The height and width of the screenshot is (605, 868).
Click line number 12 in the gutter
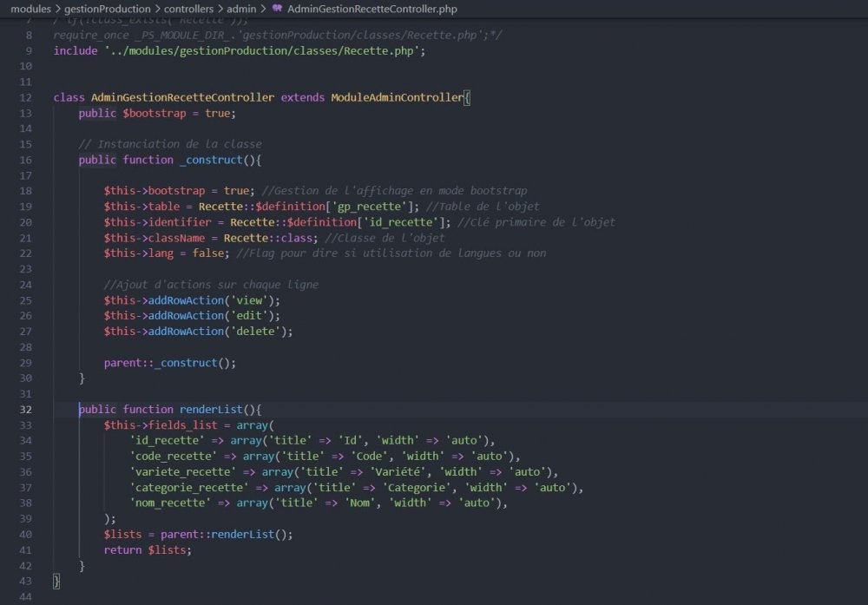(25, 97)
